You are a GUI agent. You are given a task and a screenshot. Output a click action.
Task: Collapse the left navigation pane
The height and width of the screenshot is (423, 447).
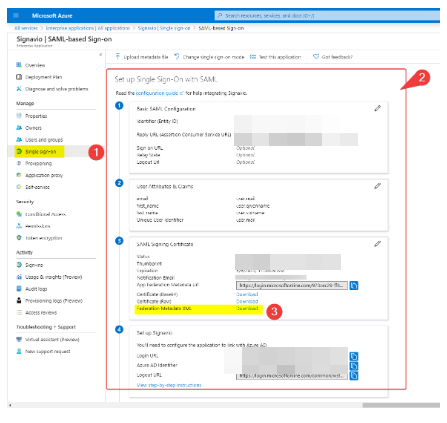100,54
